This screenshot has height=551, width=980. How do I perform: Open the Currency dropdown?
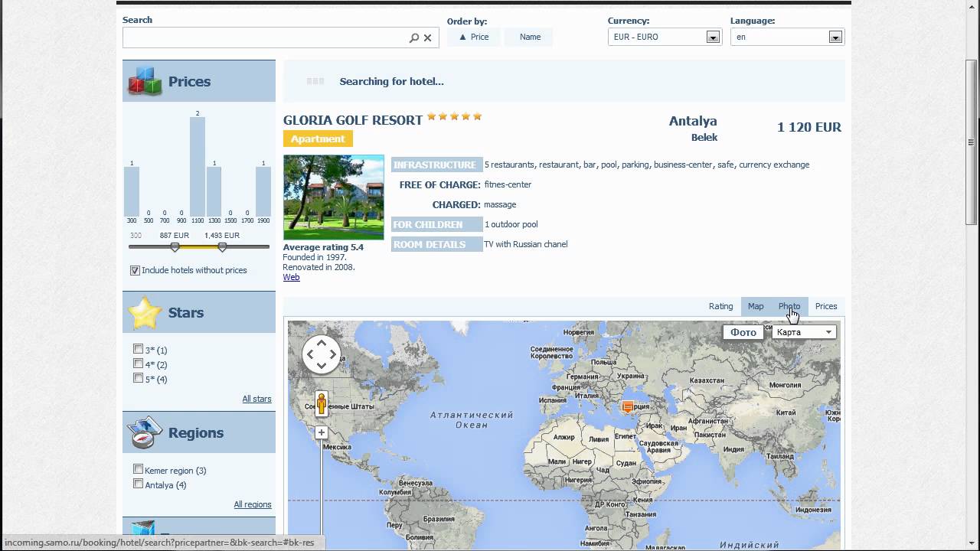pos(665,37)
